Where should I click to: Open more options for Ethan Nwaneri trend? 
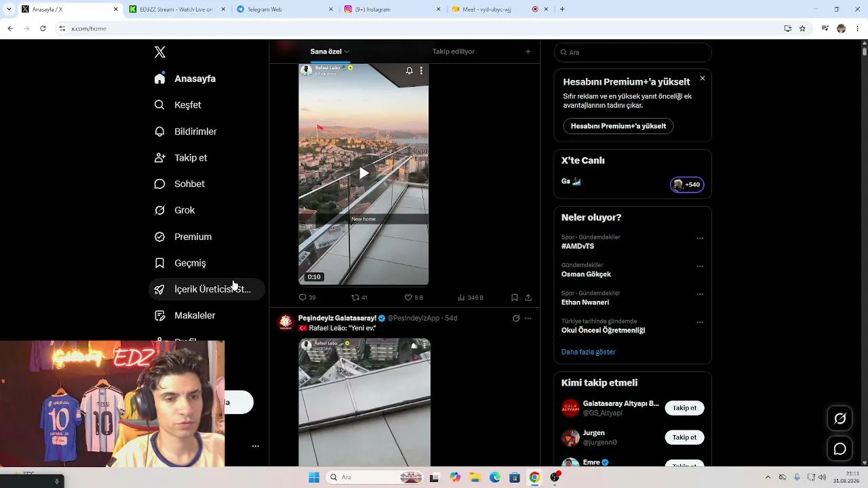tap(700, 294)
